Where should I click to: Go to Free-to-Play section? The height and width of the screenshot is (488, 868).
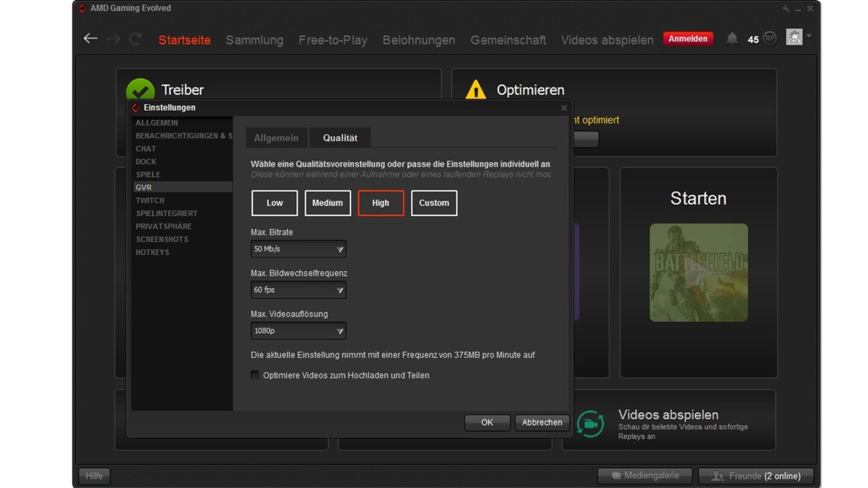333,40
